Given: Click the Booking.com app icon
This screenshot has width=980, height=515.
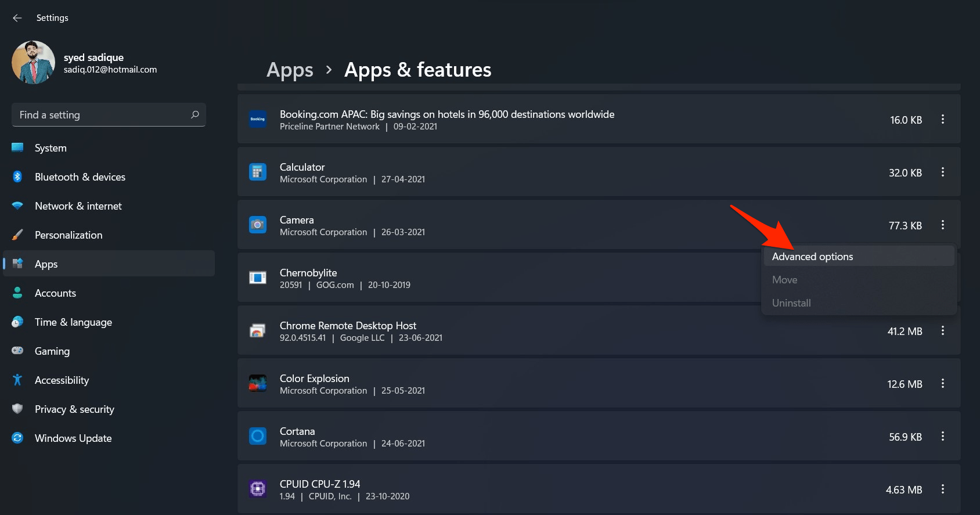Looking at the screenshot, I should coord(258,119).
